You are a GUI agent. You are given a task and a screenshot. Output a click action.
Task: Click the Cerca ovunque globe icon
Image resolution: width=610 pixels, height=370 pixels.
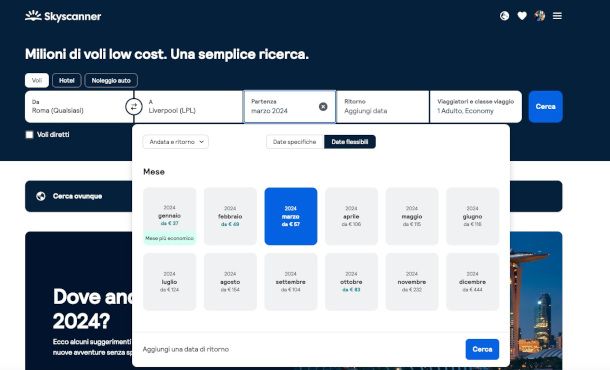tap(41, 196)
